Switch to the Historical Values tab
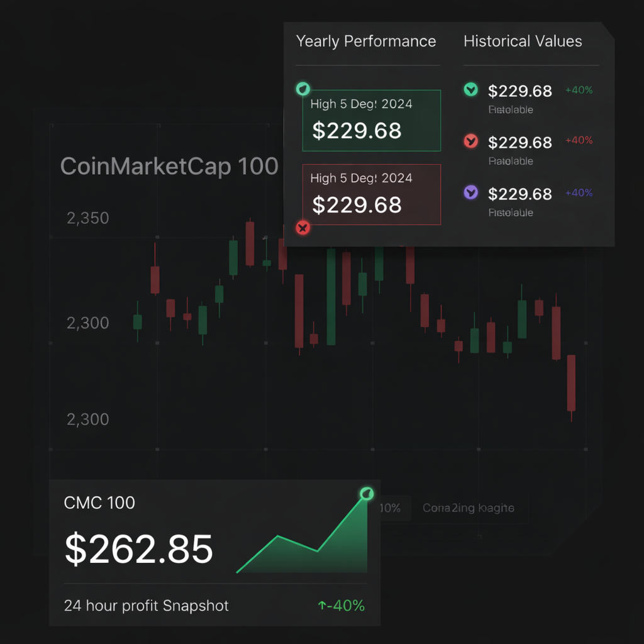 click(523, 42)
